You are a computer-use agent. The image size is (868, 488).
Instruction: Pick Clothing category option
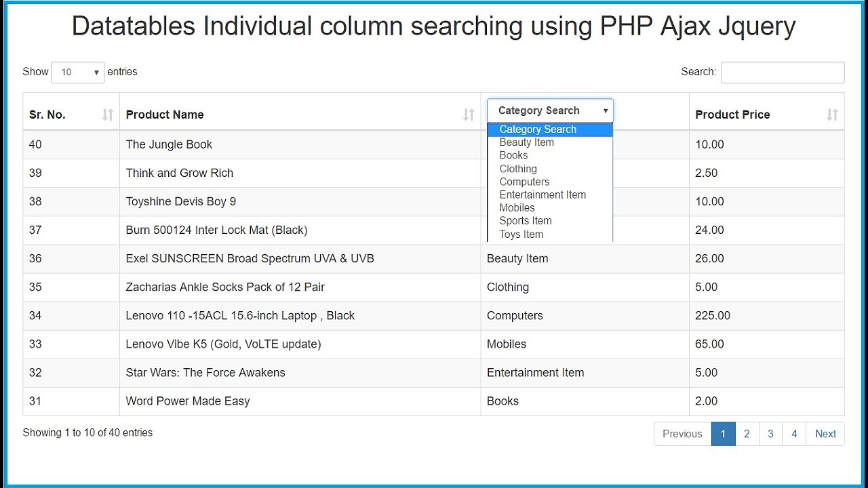click(x=518, y=169)
